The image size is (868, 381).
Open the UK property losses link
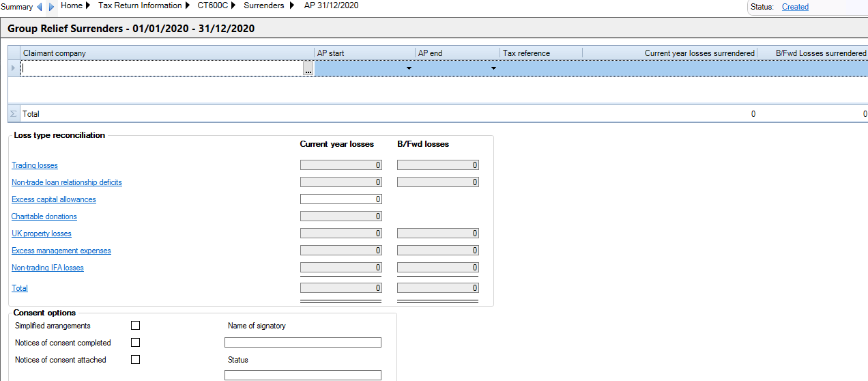[42, 234]
